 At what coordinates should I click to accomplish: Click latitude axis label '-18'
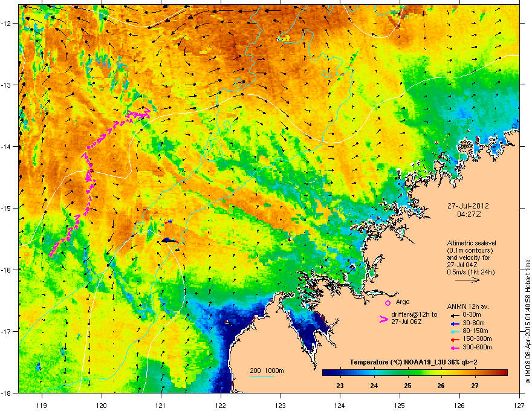tap(7, 393)
